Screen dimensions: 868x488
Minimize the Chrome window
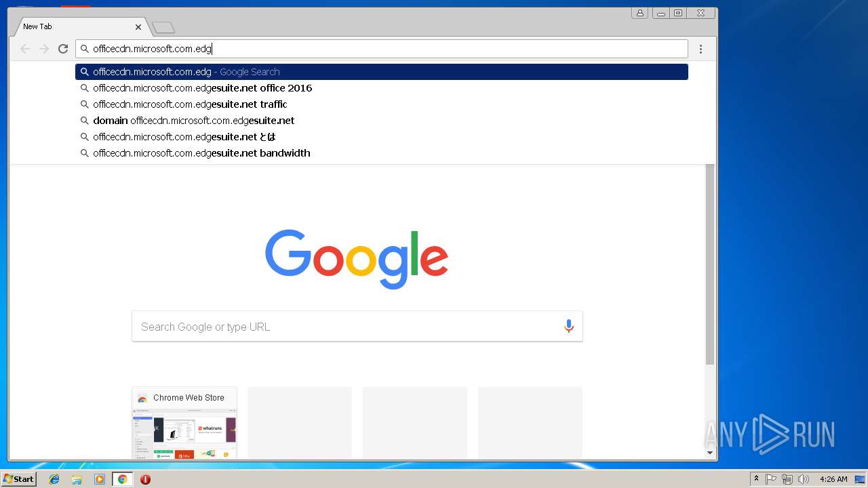tap(660, 13)
